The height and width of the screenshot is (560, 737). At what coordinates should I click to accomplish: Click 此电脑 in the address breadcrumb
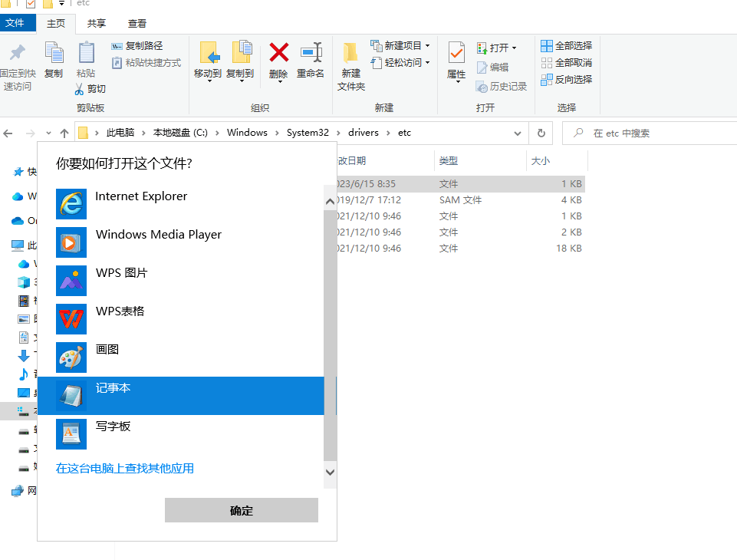(x=120, y=133)
